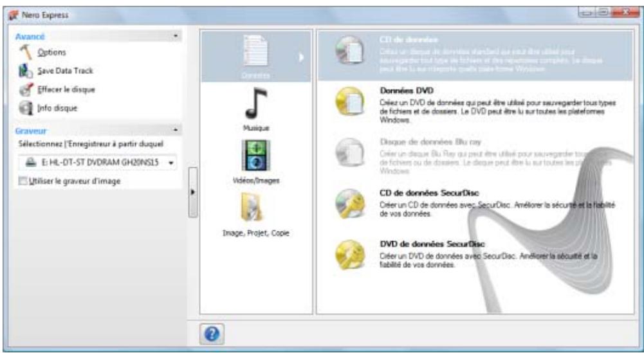
Task: Click the arrow beside the Données category
Action: pos(302,57)
